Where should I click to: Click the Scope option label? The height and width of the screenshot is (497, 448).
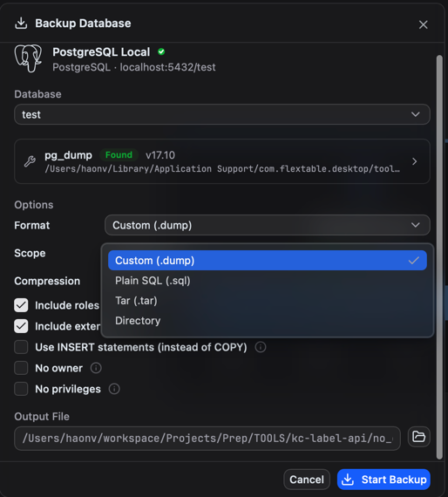tap(30, 253)
